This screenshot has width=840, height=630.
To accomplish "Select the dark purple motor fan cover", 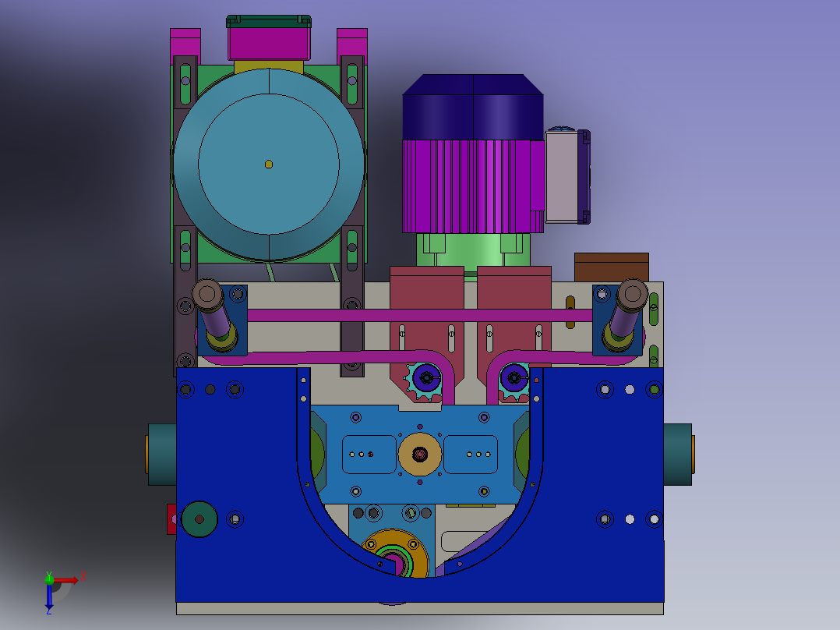I will click(473, 108).
